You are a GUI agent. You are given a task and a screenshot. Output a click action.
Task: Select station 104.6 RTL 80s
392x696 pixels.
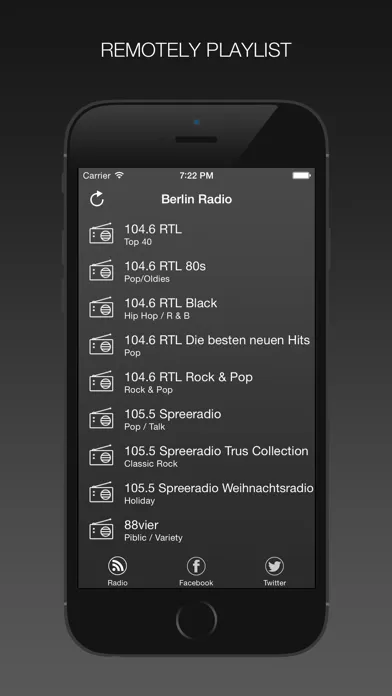[x=165, y=266]
